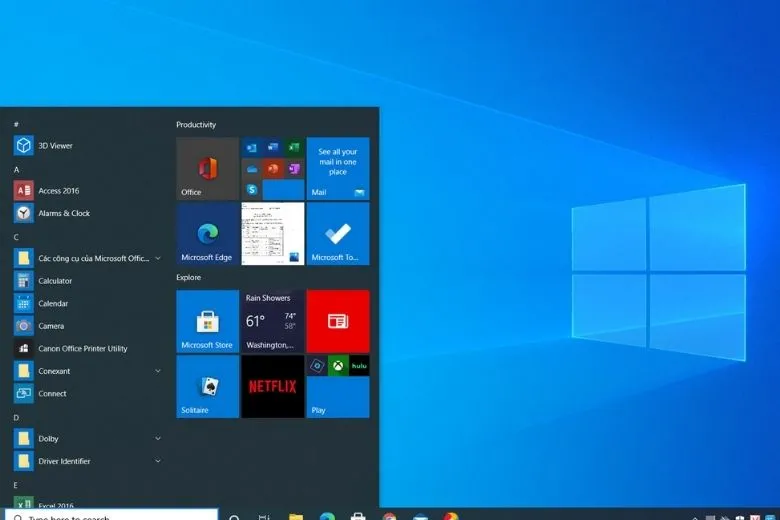The width and height of the screenshot is (780, 520).
Task: Click the Productivity group heading
Action: click(196, 125)
